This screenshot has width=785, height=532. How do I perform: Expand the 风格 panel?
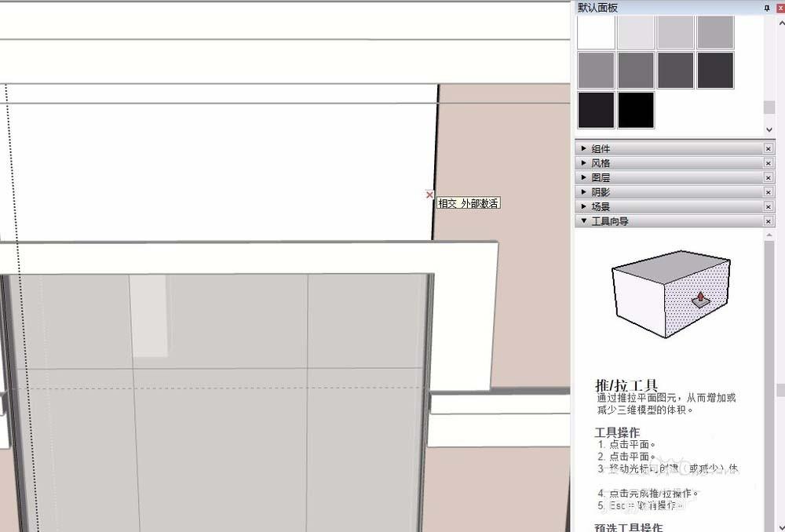[x=582, y=162]
